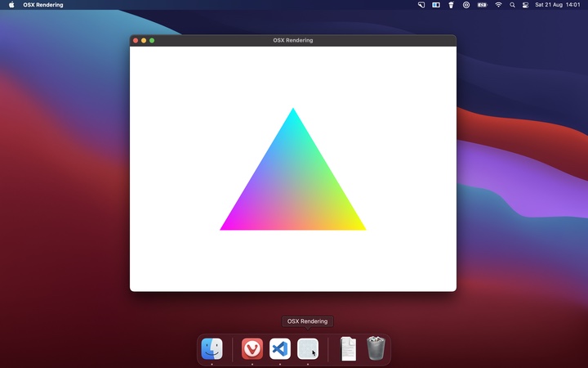Viewport: 588px width, 368px height.
Task: Click the circular target menu bar icon
Action: click(x=466, y=5)
